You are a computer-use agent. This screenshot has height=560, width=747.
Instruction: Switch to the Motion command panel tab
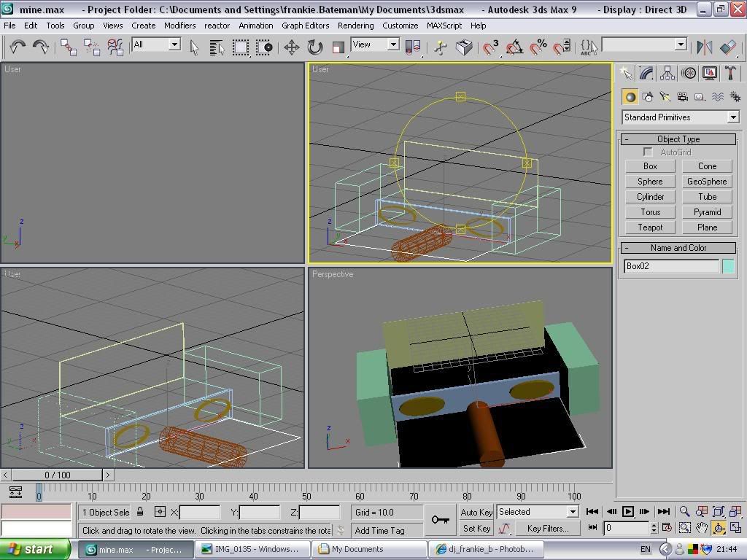[x=689, y=74]
